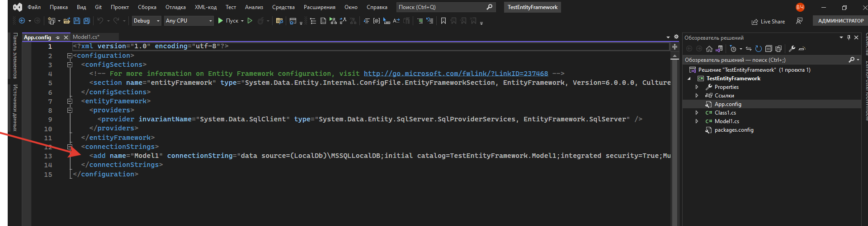The width and height of the screenshot is (868, 226).
Task: Open the Any CPU platform dropdown
Action: pyautogui.click(x=189, y=21)
